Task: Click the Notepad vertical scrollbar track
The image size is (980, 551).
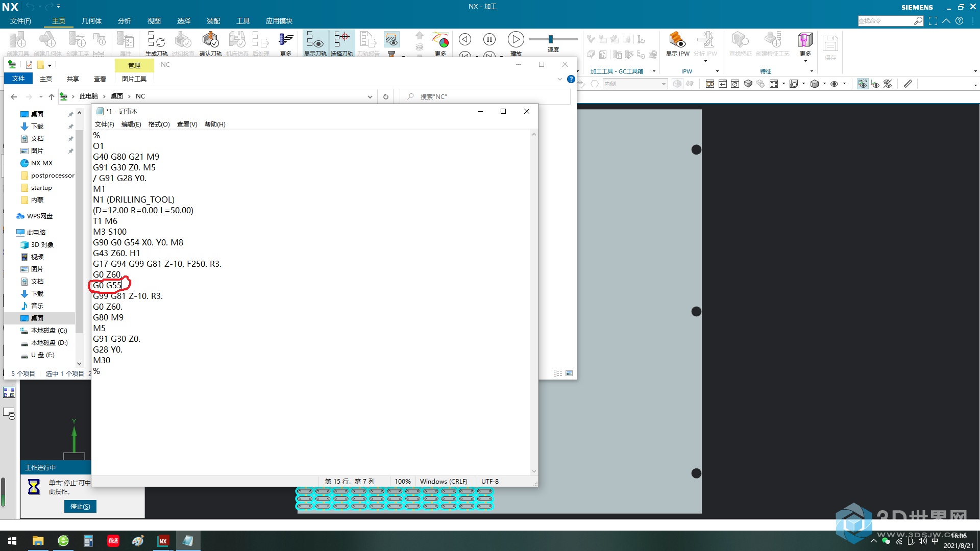Action: pyautogui.click(x=534, y=303)
